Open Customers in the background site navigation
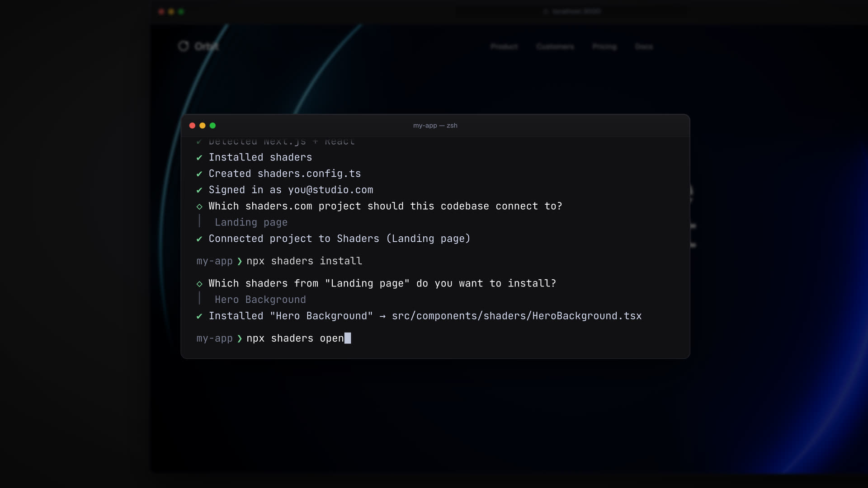The height and width of the screenshot is (488, 868). [555, 47]
